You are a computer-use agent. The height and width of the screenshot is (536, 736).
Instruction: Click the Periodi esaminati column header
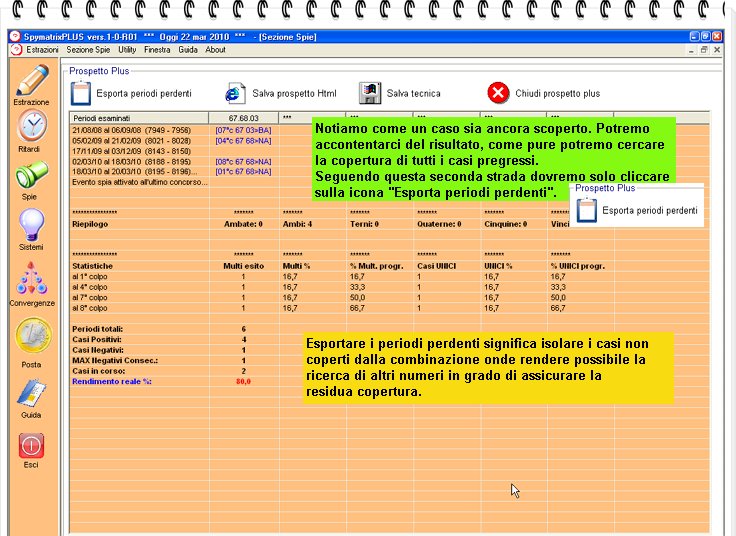coord(139,118)
